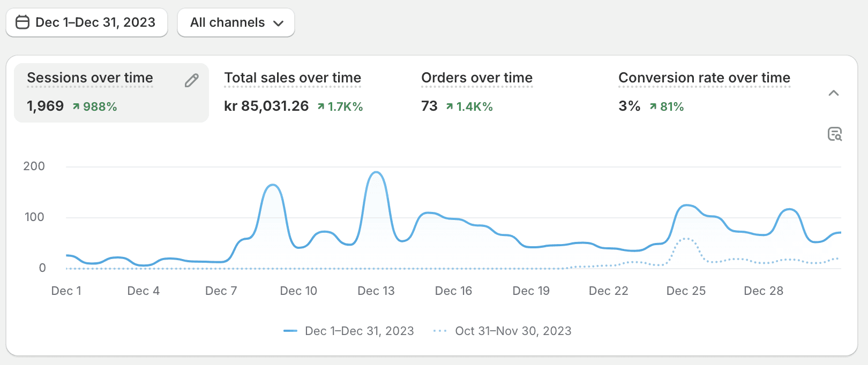Collapse the metrics chart with chevron up
This screenshot has height=365, width=868.
[x=834, y=93]
